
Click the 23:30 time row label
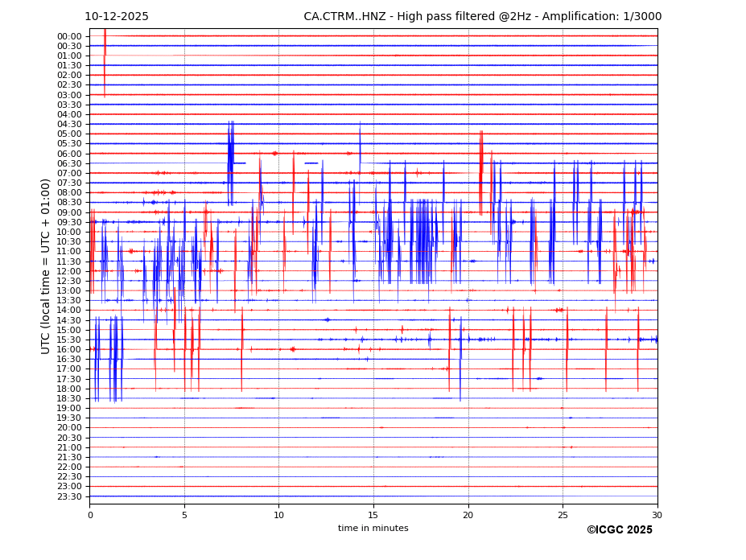[69, 496]
